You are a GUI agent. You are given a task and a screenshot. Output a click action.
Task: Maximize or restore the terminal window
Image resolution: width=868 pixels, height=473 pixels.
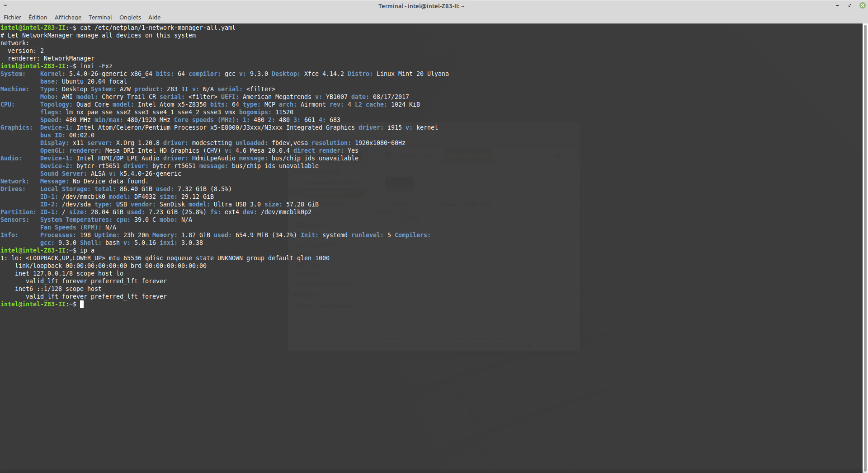tap(850, 5)
